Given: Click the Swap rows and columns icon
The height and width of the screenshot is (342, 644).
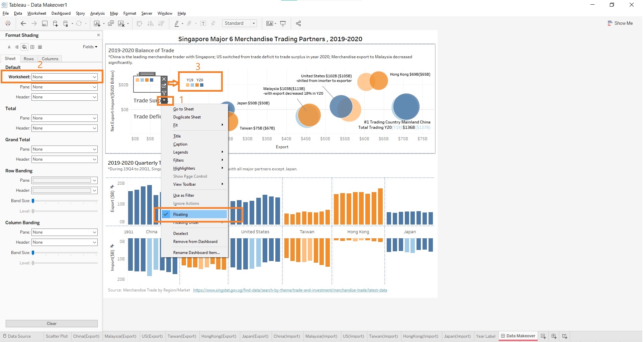Looking at the screenshot, I should click(140, 23).
